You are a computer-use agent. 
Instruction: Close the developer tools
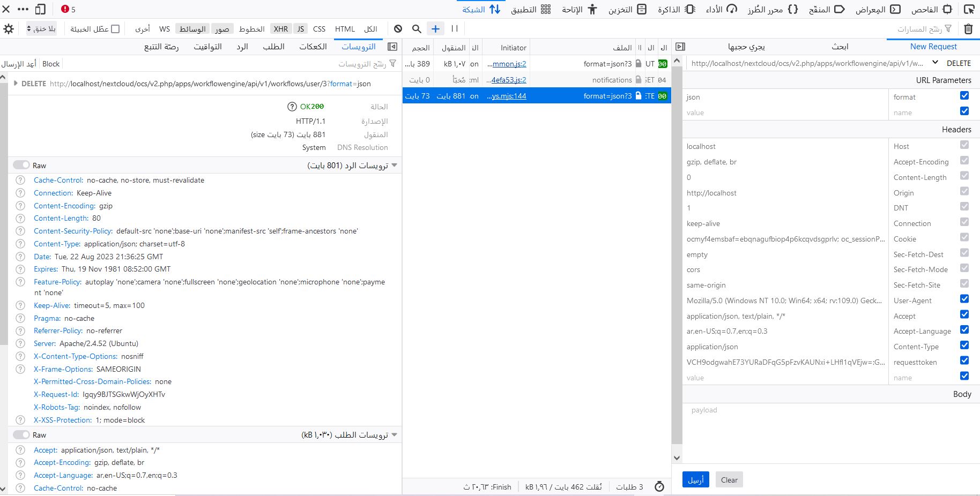[6, 9]
